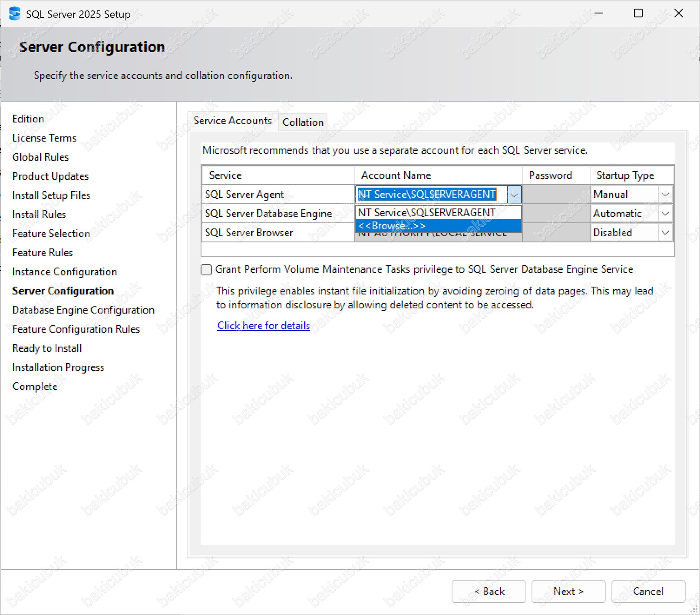Go back with the < Back button

(489, 592)
